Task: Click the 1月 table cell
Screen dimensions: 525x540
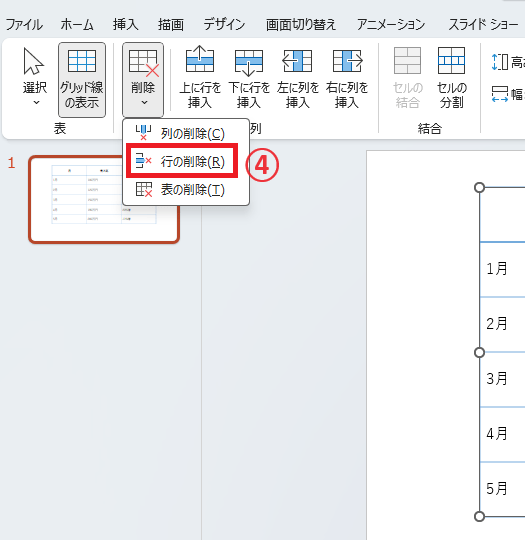Action: [x=502, y=269]
